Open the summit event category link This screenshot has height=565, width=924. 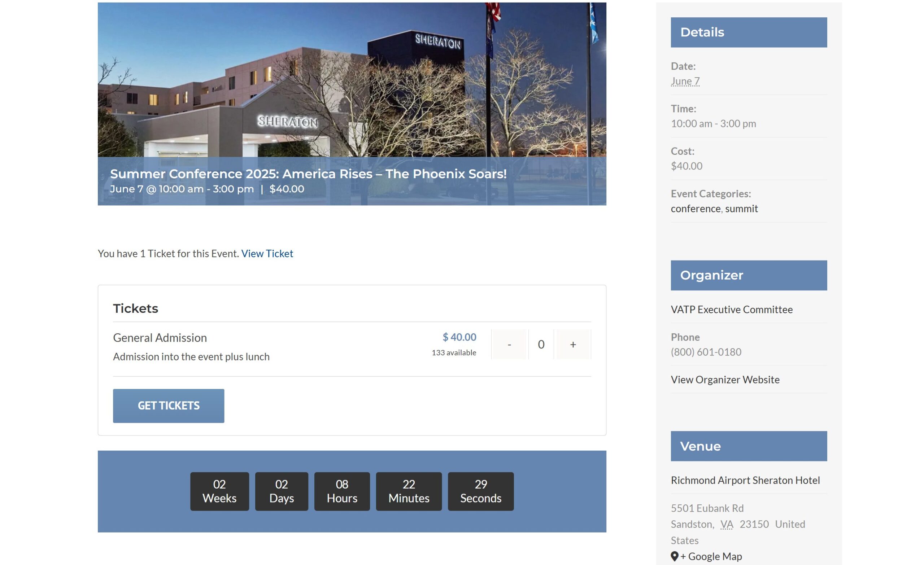[741, 209]
